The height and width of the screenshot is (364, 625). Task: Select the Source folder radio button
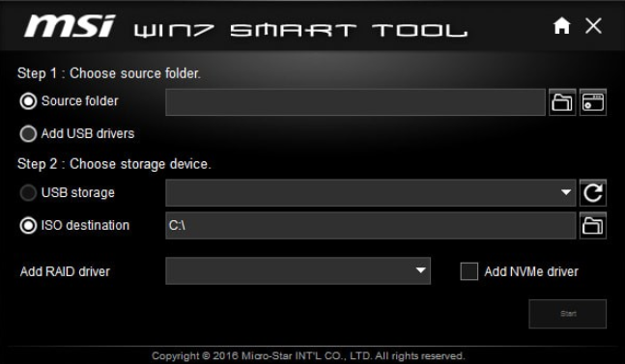(x=28, y=101)
